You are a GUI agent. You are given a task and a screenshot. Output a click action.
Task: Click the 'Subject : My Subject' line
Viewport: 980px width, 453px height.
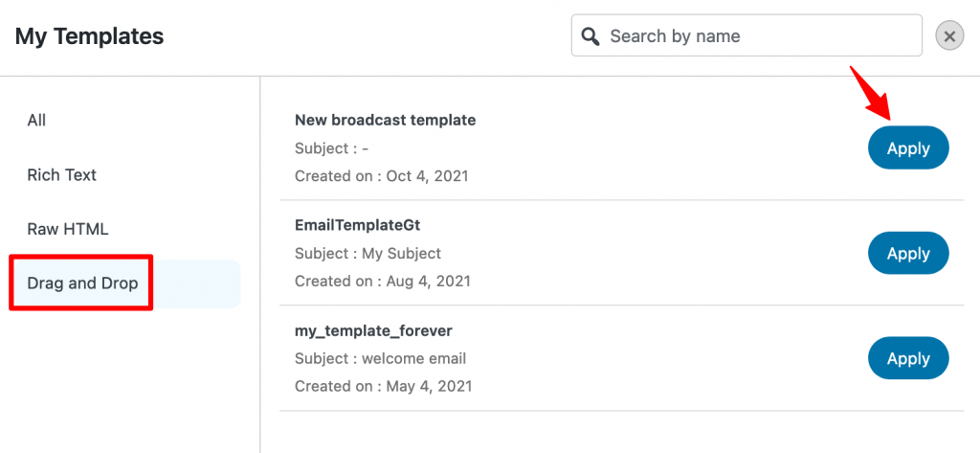pos(367,254)
